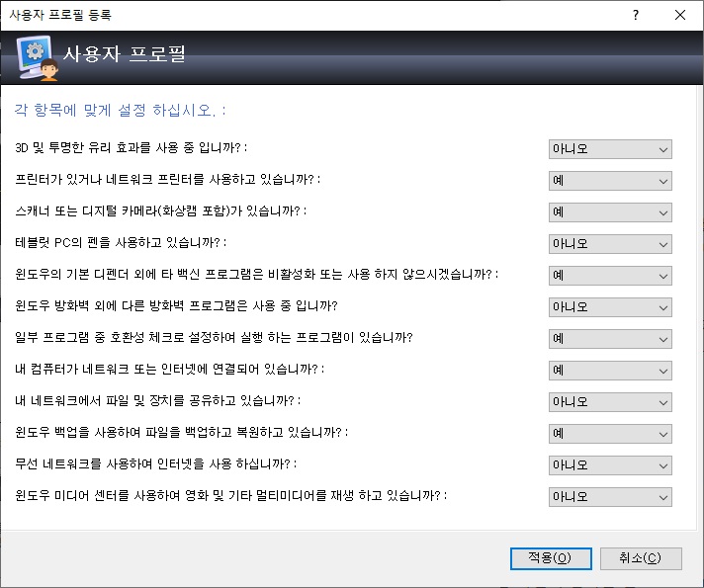Click the 내 컴퓨터가 네트워크 question label
Screen dimensions: 704x588
170,369
